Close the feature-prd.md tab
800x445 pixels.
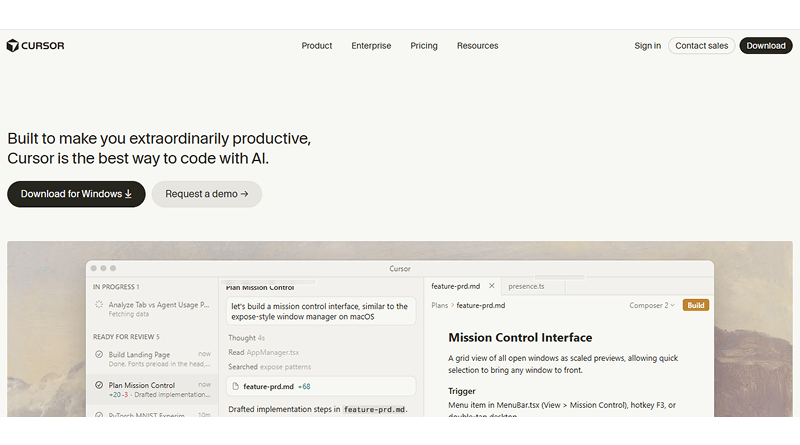[x=491, y=286]
